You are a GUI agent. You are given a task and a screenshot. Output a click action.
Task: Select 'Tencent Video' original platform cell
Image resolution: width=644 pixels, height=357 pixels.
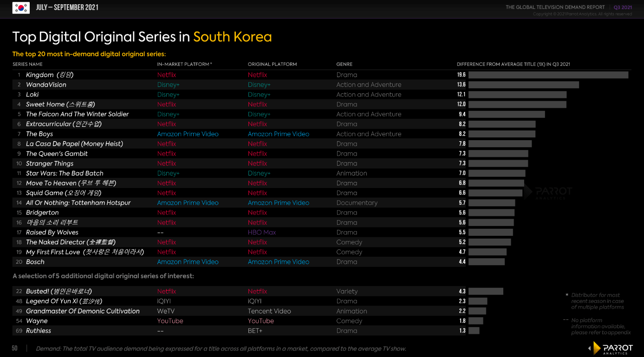tap(269, 311)
